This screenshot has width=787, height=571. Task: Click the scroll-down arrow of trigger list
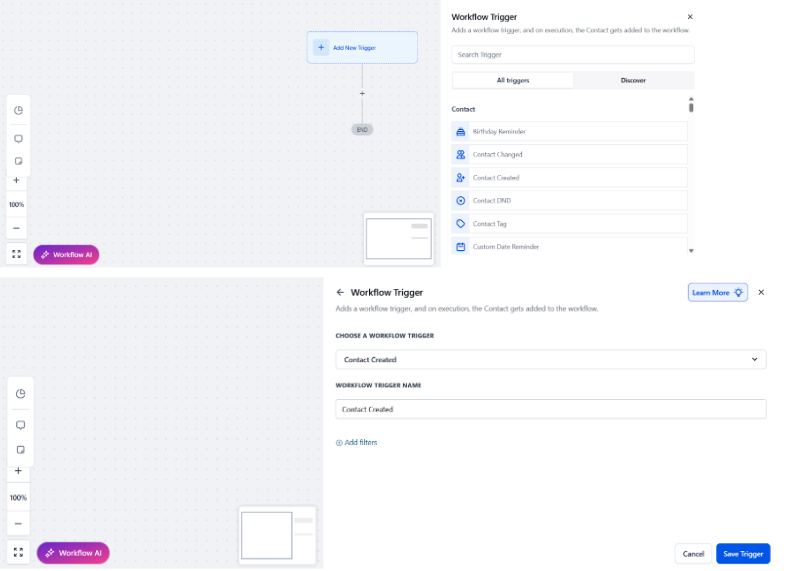tap(690, 251)
